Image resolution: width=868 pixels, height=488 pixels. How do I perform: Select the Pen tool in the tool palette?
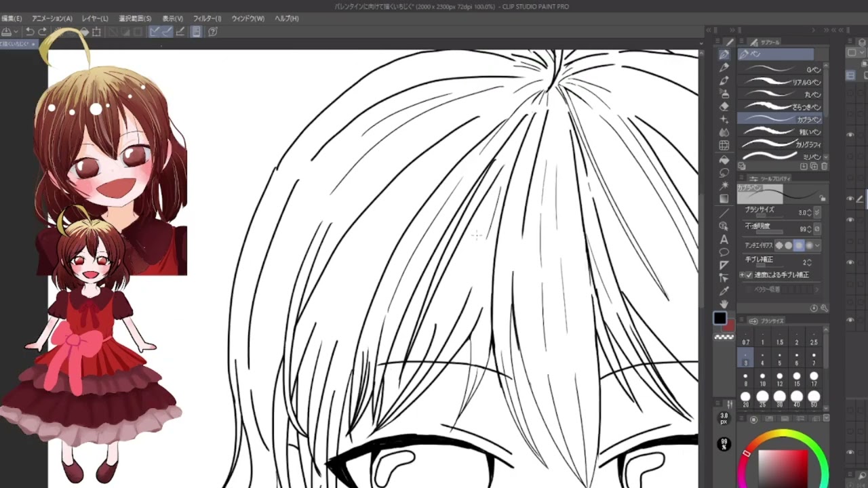tap(724, 54)
